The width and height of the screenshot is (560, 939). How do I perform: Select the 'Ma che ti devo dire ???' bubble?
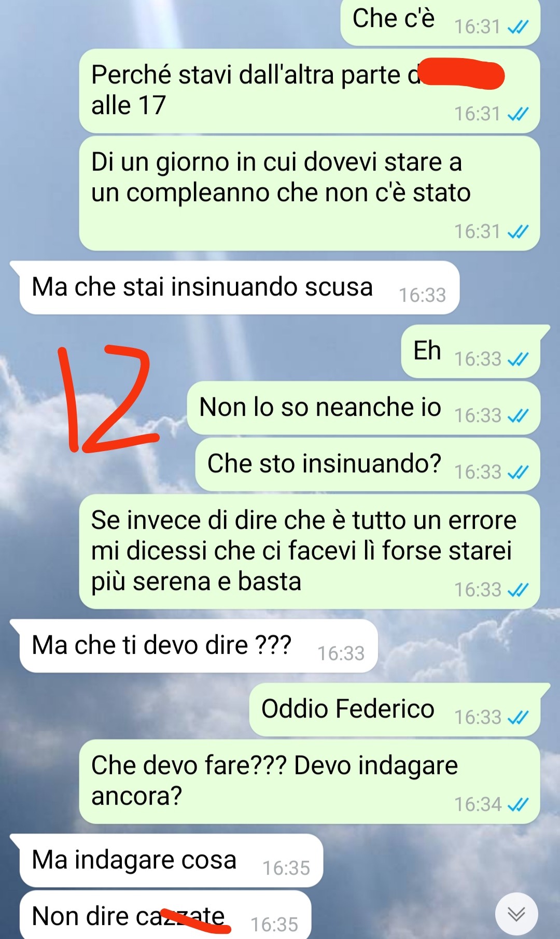click(199, 646)
